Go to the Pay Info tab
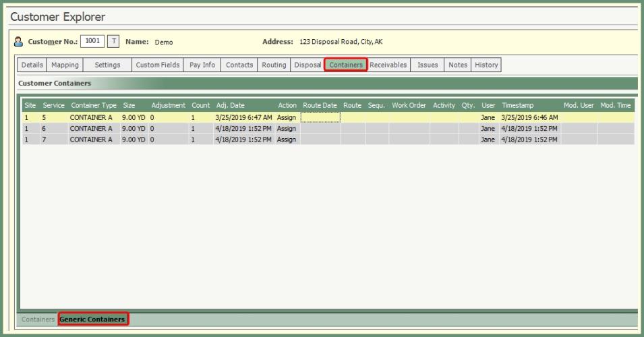The height and width of the screenshot is (337, 644). 202,65
